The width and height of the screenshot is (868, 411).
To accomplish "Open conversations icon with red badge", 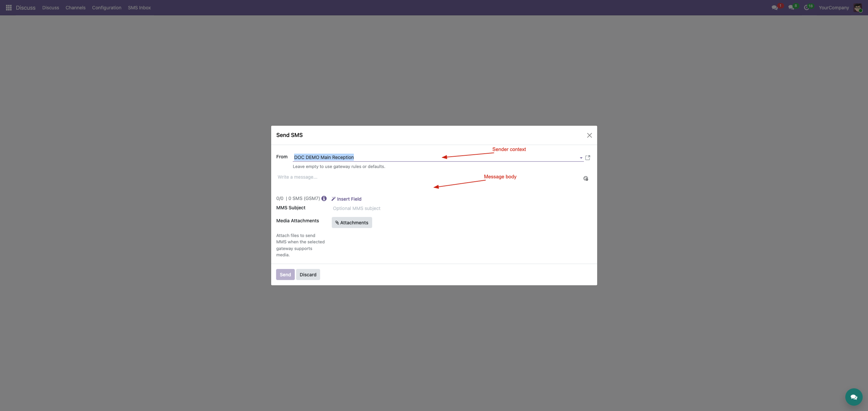I will click(775, 8).
